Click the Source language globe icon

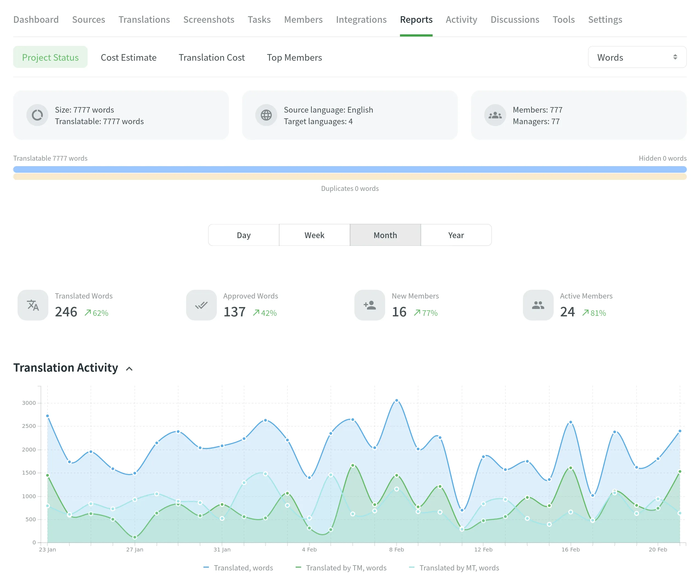[x=266, y=115]
